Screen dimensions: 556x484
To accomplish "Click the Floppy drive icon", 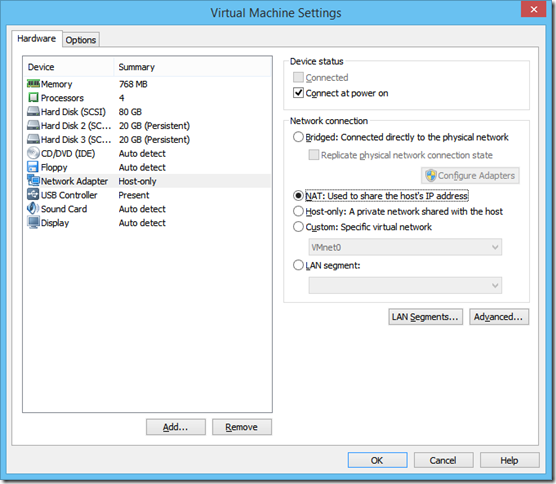I will pyautogui.click(x=33, y=167).
